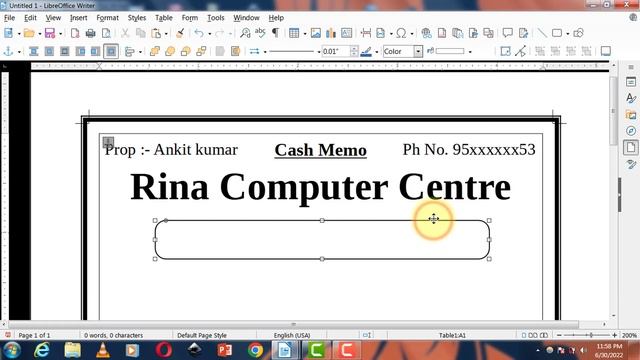This screenshot has width=640, height=360.
Task: Toggle the Wrap Through option
Action: coord(111,51)
